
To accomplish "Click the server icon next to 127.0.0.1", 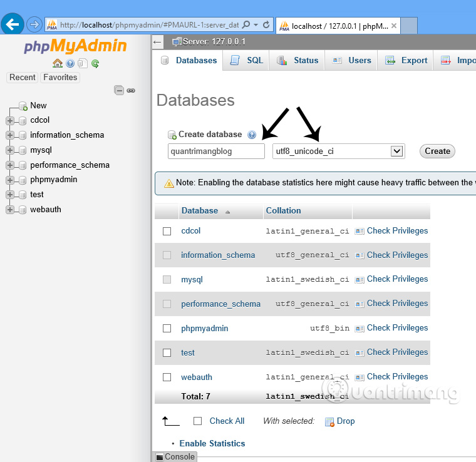I will click(177, 42).
